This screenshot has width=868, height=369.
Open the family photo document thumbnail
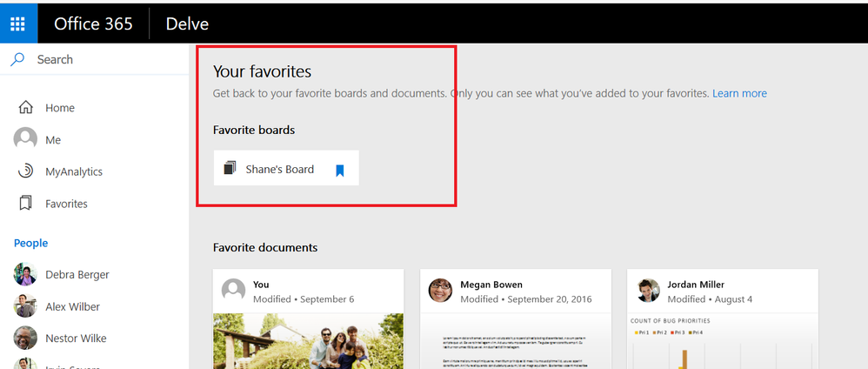click(309, 341)
